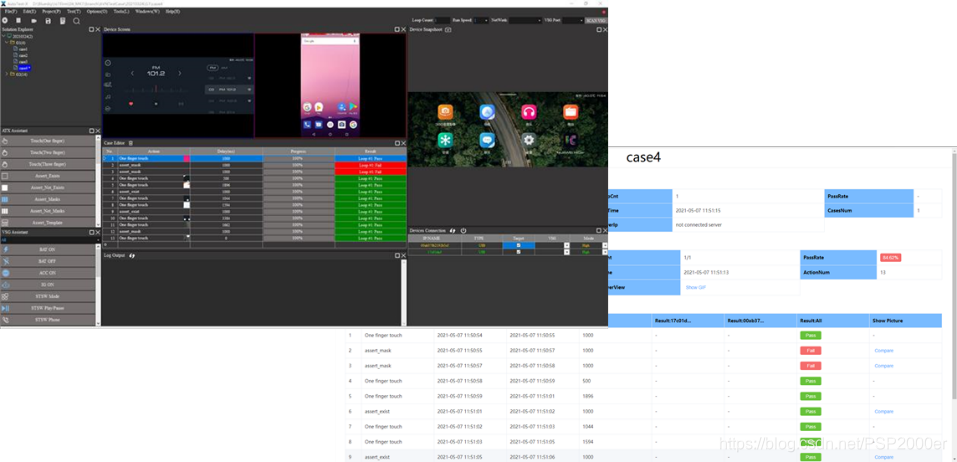The width and height of the screenshot is (957, 462).
Task: Click previous frequency arrow left of 101.2
Action: coord(132,73)
